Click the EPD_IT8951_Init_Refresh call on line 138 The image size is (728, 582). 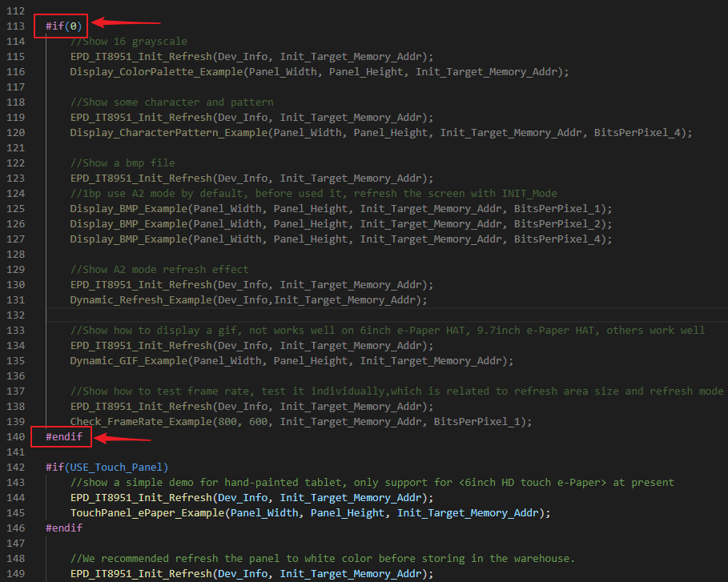coord(251,406)
